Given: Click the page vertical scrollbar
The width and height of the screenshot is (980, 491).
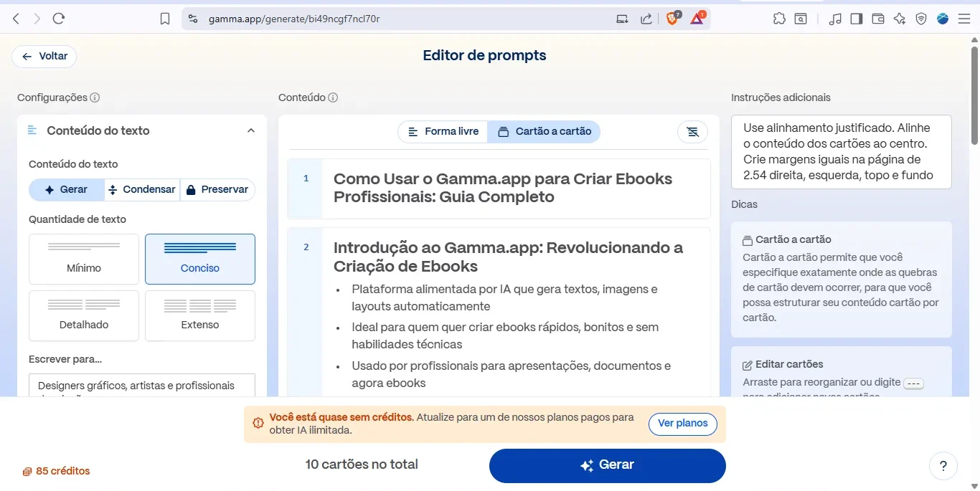Looking at the screenshot, I should 974,96.
